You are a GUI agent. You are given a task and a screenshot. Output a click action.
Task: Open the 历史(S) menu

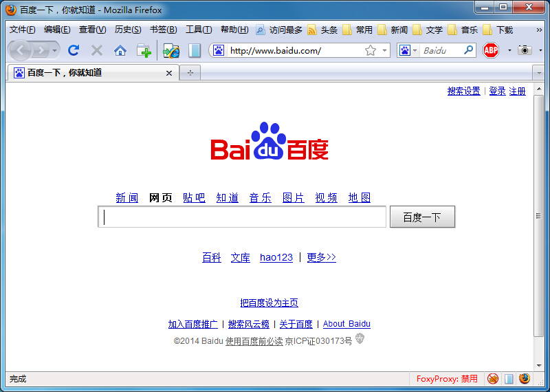click(x=128, y=30)
